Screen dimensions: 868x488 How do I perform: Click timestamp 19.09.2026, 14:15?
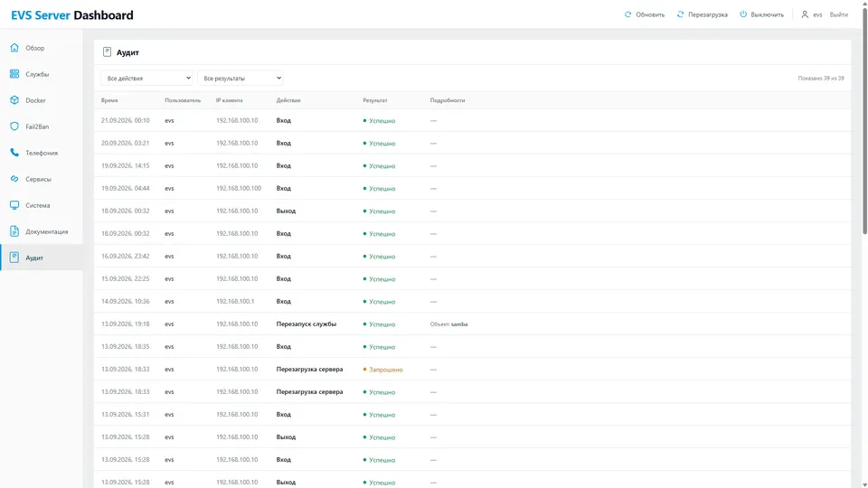click(125, 165)
